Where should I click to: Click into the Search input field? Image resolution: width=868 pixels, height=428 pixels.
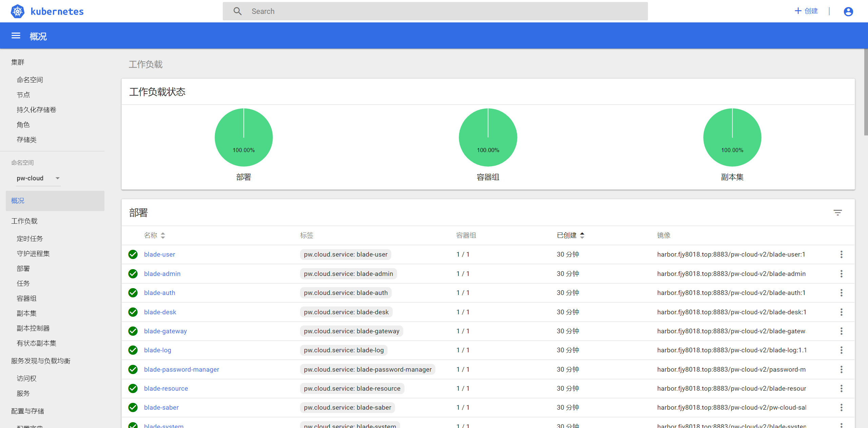point(441,11)
